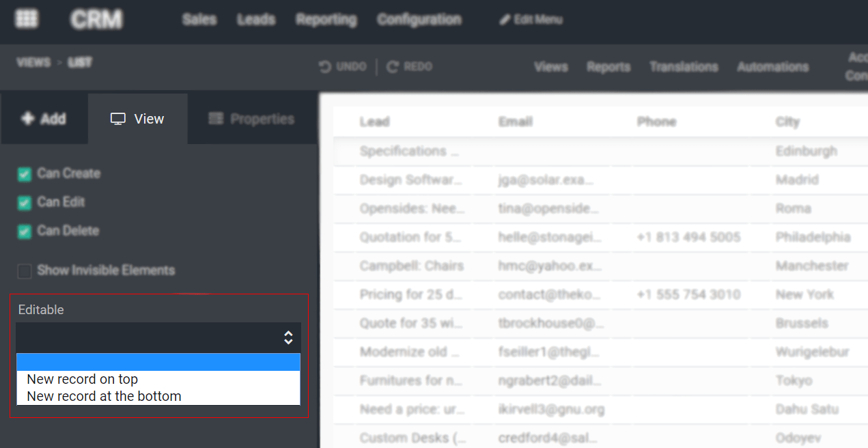
Task: Click the CRM app logo
Action: (x=95, y=20)
